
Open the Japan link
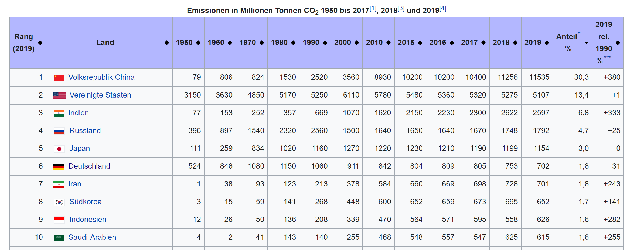click(x=80, y=148)
